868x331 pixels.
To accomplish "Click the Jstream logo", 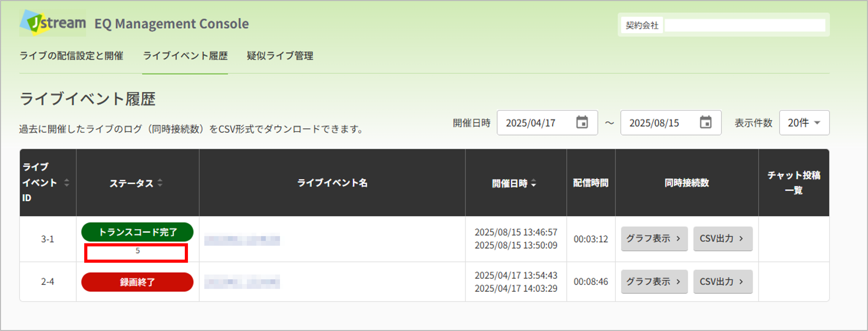I will pyautogui.click(x=53, y=23).
